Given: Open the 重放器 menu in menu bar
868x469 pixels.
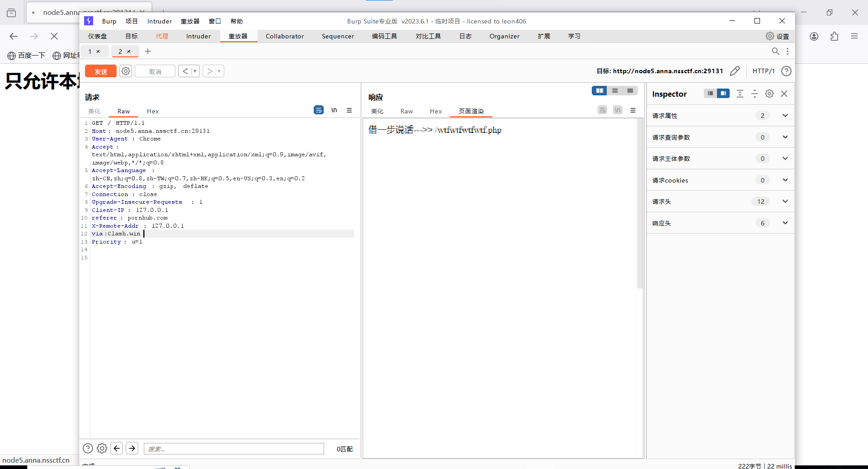Looking at the screenshot, I should (190, 21).
